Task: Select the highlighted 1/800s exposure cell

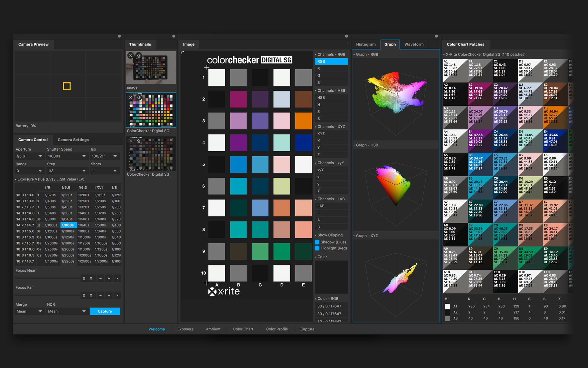Action: (x=68, y=225)
